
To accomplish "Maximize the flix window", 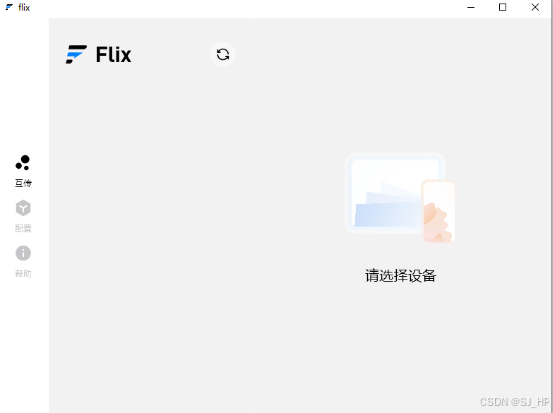I will [503, 7].
